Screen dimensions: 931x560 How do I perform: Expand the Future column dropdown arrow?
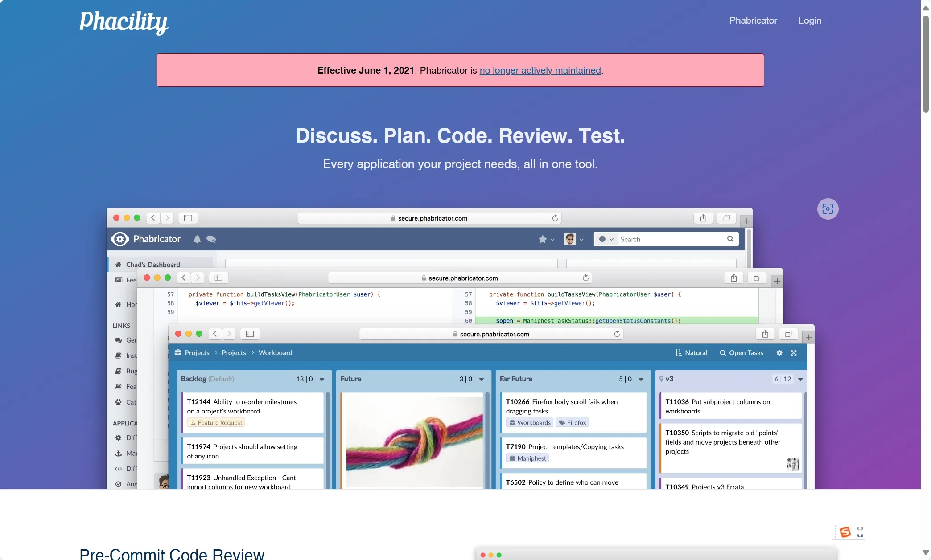[x=482, y=379]
